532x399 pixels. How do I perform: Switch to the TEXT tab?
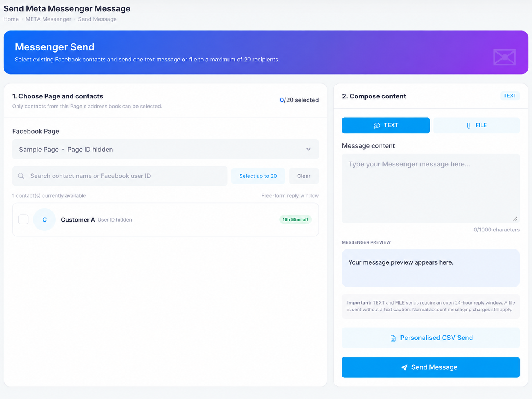386,125
